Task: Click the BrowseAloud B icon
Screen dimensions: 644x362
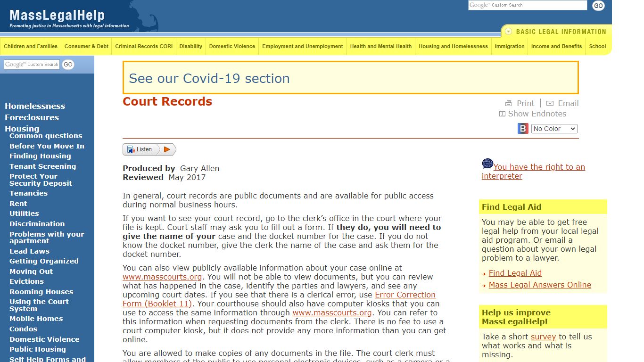Action: [523, 129]
